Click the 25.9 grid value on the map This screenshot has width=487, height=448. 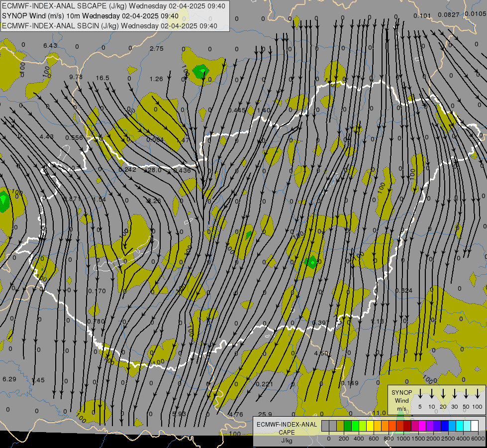pos(265,415)
